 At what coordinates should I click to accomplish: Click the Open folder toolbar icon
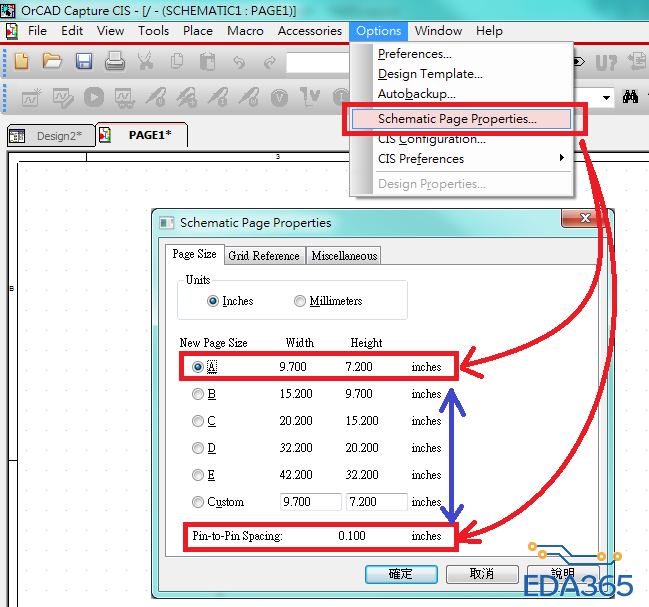[x=52, y=62]
